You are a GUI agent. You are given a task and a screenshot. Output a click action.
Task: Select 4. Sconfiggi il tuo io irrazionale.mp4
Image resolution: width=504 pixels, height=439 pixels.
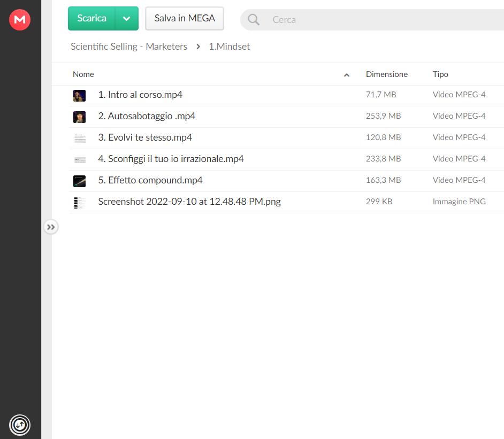(x=287, y=159)
